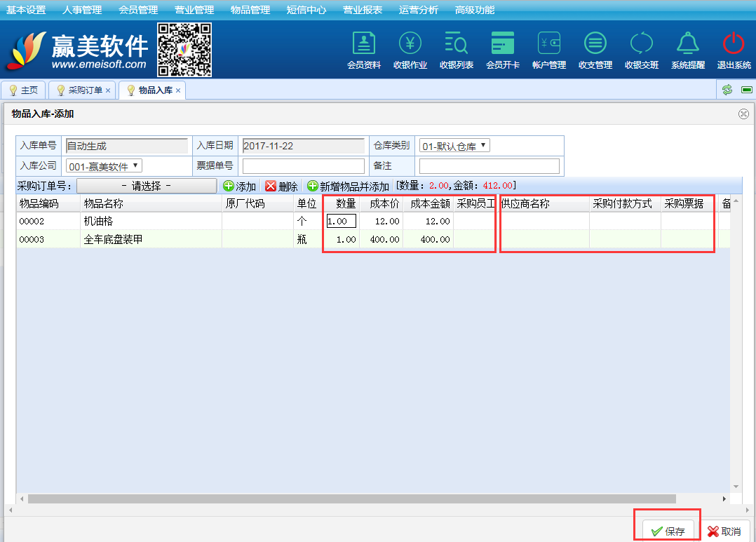Open the 请选择 purchase order selector
The height and width of the screenshot is (542, 756).
(x=147, y=186)
